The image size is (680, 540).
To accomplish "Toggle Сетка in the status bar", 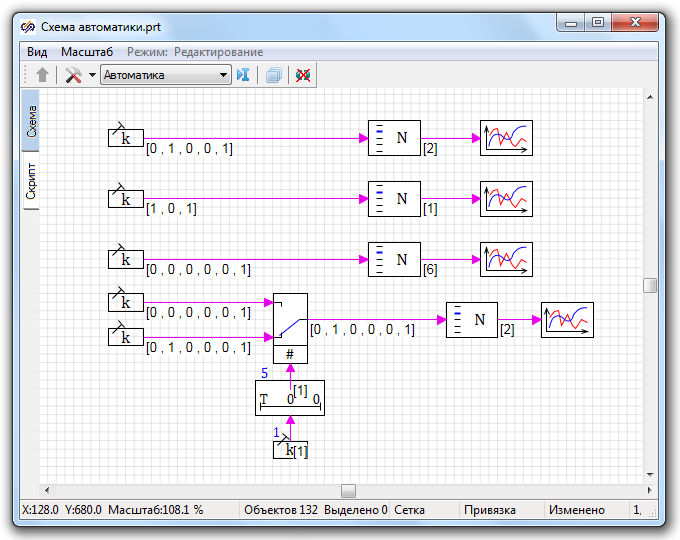I will (409, 510).
